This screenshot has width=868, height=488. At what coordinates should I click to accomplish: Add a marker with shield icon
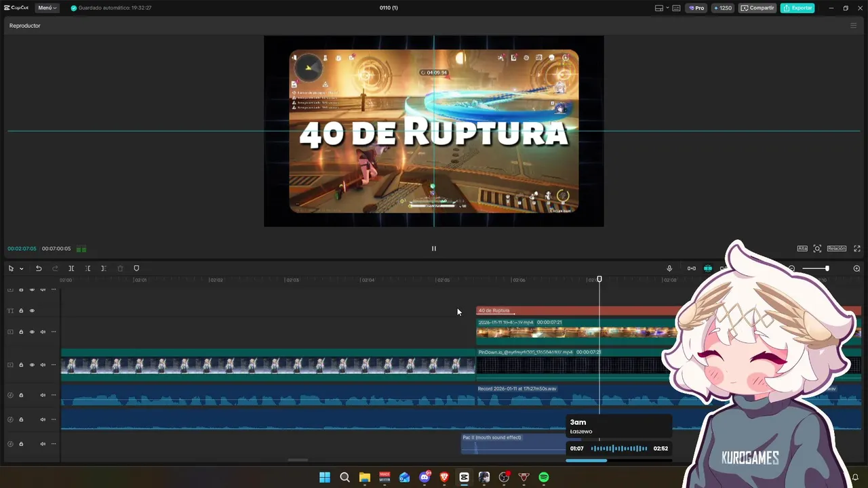(x=136, y=268)
